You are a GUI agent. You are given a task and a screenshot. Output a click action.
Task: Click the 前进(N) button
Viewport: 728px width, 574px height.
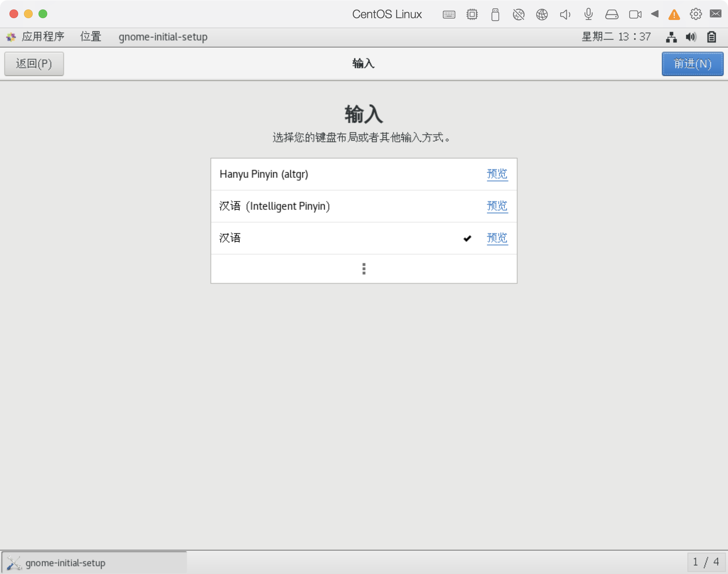tap(692, 64)
